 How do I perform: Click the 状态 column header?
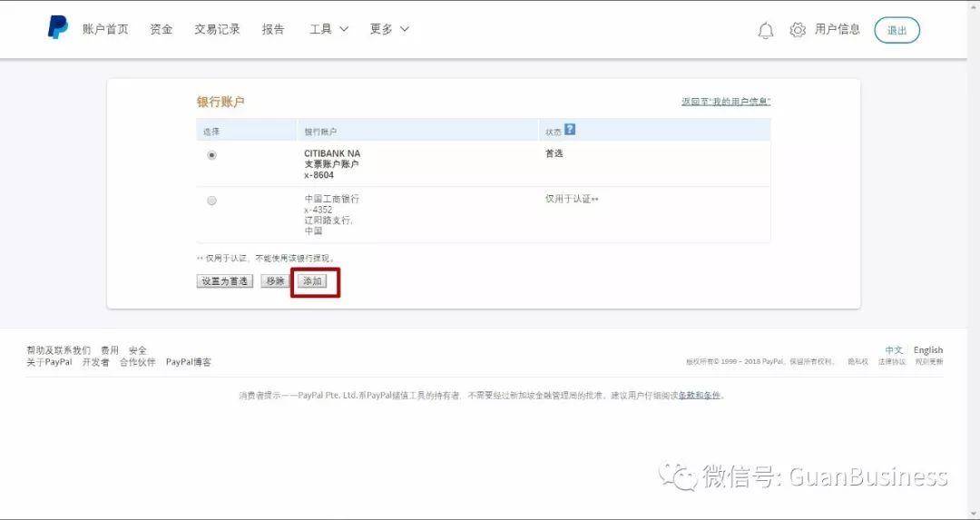(554, 132)
